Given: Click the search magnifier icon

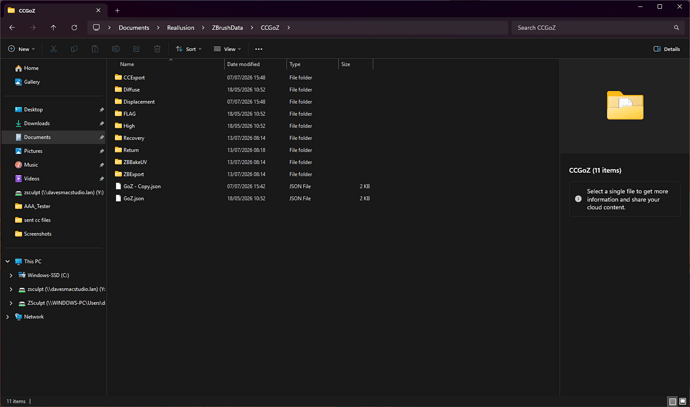Looking at the screenshot, I should point(676,27).
